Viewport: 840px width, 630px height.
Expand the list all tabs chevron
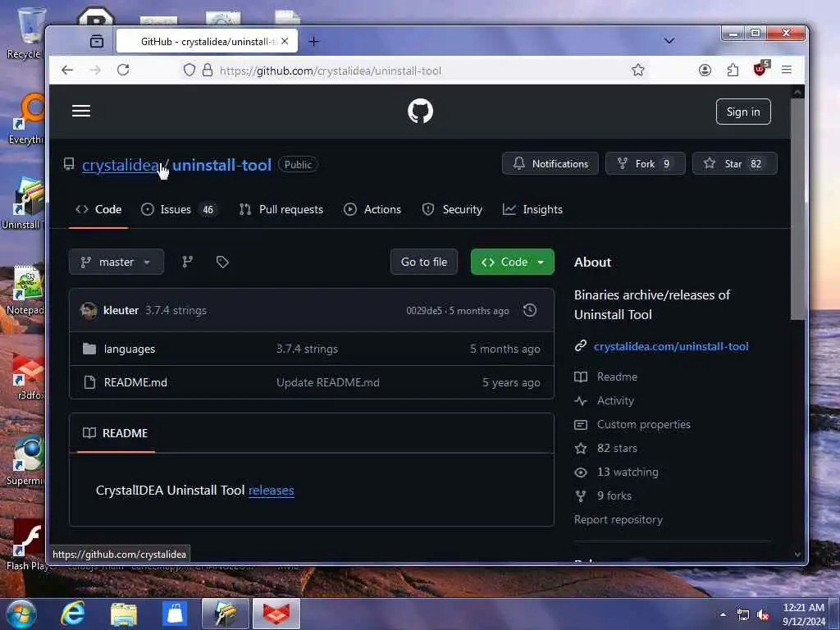[669, 41]
